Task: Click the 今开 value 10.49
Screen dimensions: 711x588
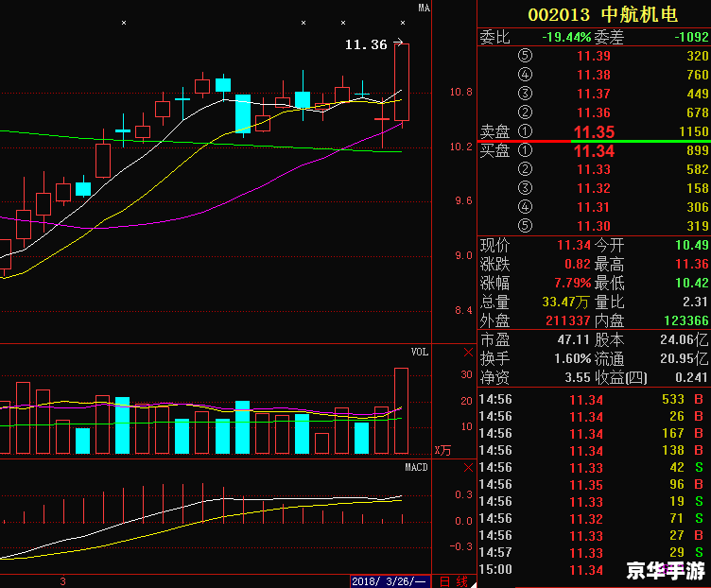Action: (x=691, y=245)
